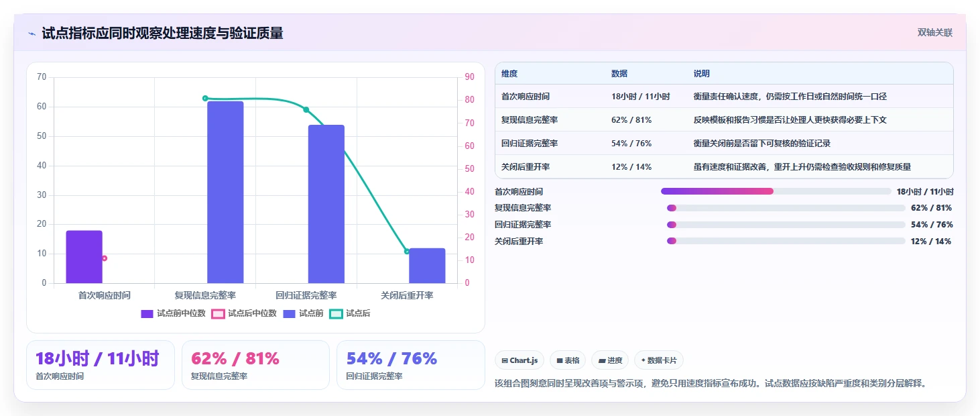Click the 复现信息完整率 progress bar
The height and width of the screenshot is (416, 980).
[786, 208]
